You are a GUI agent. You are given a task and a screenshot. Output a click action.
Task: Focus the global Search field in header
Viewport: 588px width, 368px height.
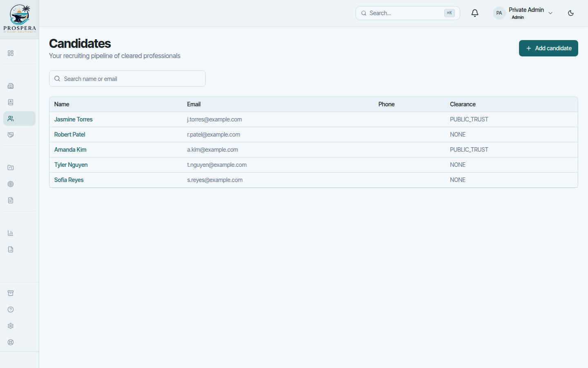pyautogui.click(x=408, y=13)
